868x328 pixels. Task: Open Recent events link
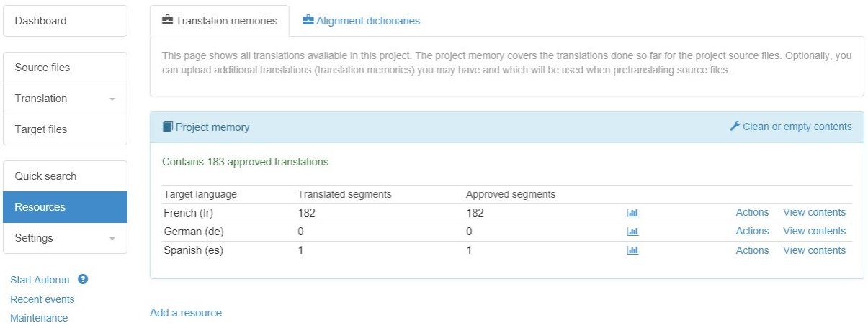(42, 299)
